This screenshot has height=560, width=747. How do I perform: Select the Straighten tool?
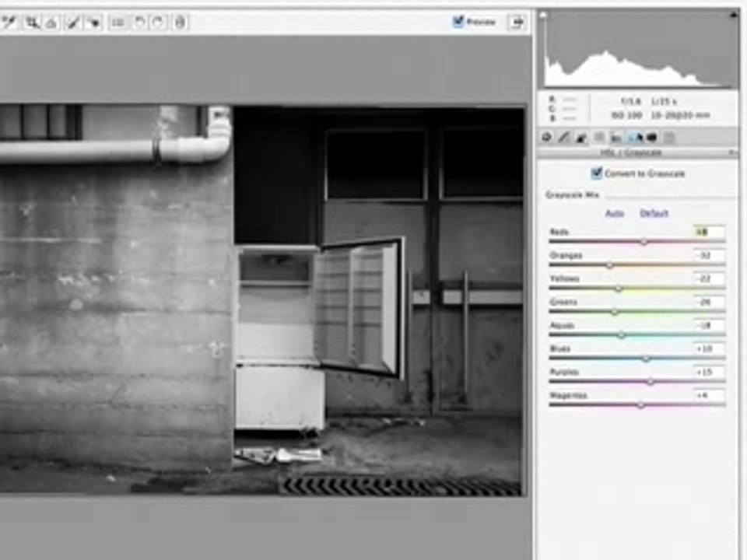pos(51,23)
